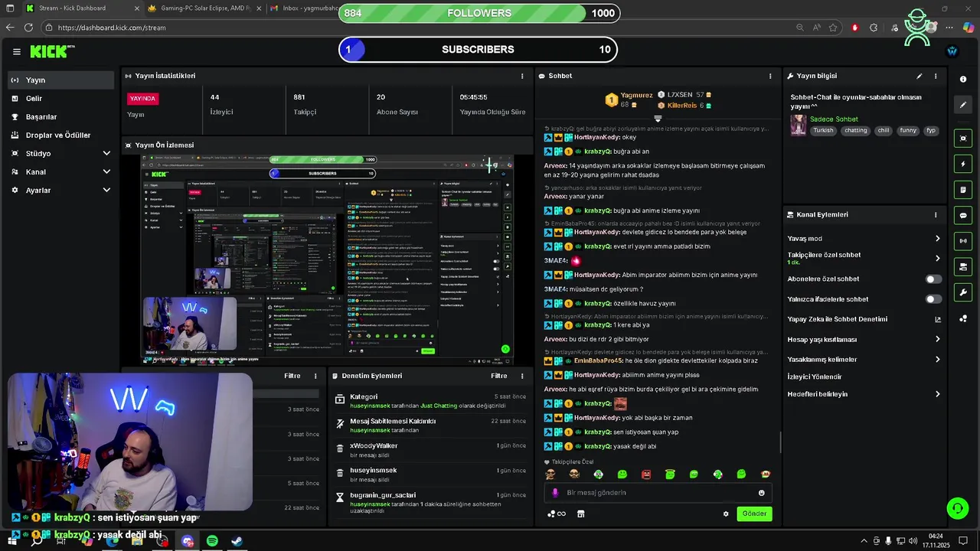This screenshot has width=980, height=551.
Task: Click the blue avatar icon in the top right
Action: pyautogui.click(x=952, y=51)
